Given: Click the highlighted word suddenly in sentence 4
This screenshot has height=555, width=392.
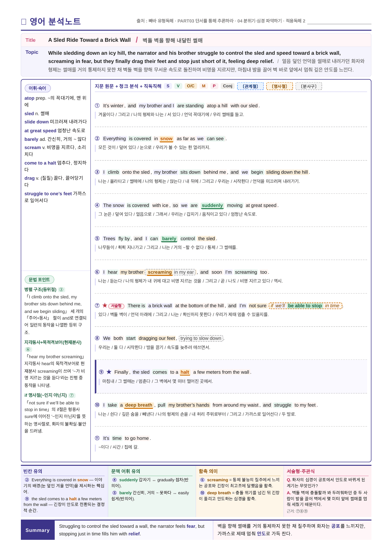Looking at the screenshot, I should click(x=212, y=205).
